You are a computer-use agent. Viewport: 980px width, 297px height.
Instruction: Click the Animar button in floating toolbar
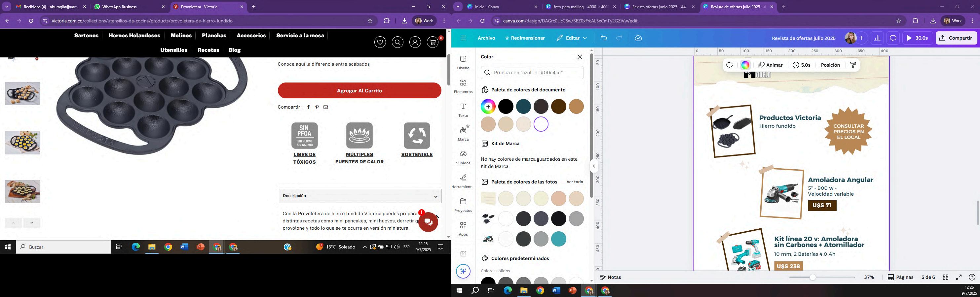click(771, 65)
